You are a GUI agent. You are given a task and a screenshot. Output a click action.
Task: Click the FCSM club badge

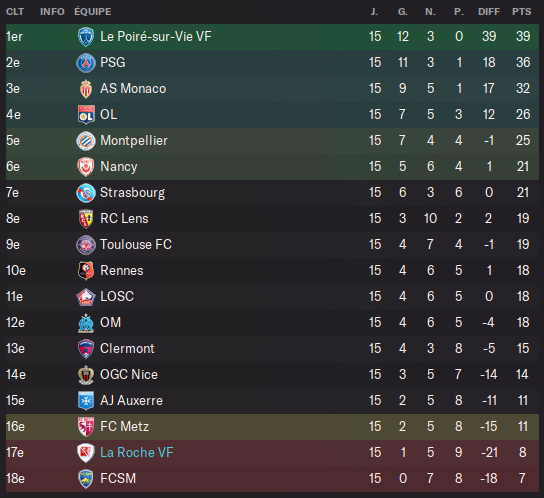click(x=86, y=479)
